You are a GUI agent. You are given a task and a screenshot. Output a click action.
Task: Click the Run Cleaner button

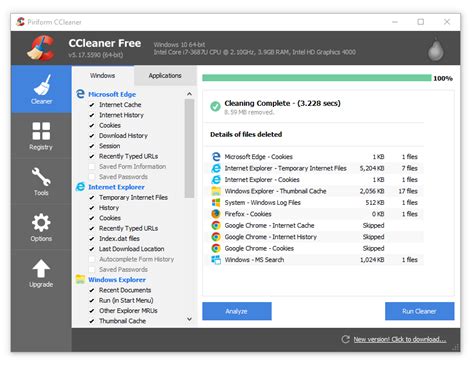tap(419, 311)
